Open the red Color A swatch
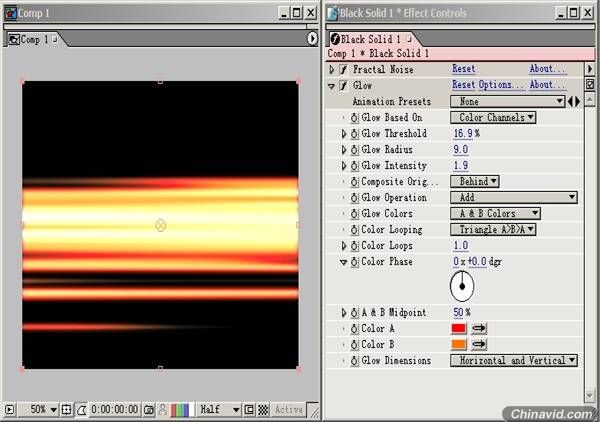This screenshot has height=422, width=600. [x=459, y=328]
